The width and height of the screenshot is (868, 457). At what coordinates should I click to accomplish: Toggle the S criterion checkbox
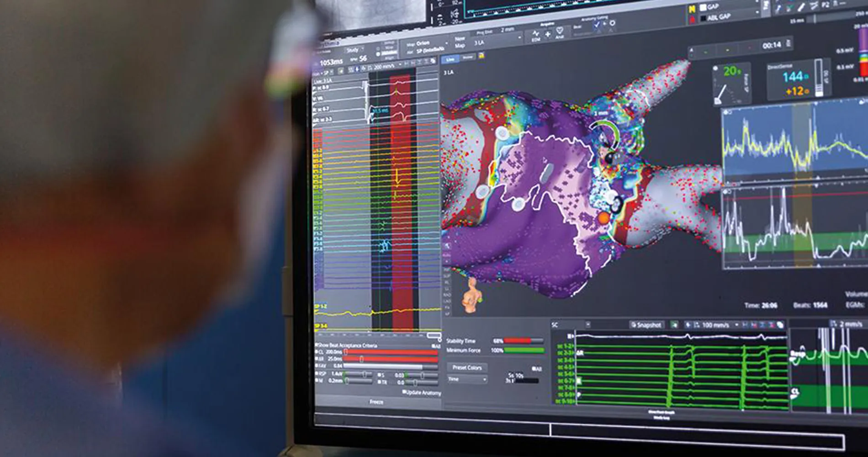380,375
